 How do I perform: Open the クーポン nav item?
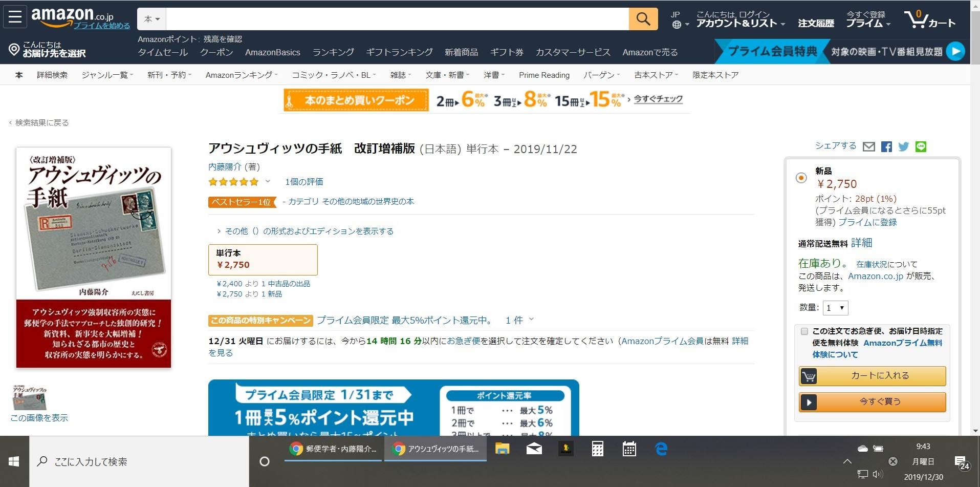click(x=216, y=52)
